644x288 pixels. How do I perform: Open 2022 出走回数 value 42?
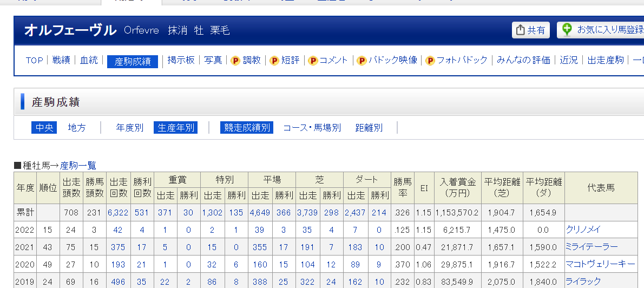click(x=118, y=230)
